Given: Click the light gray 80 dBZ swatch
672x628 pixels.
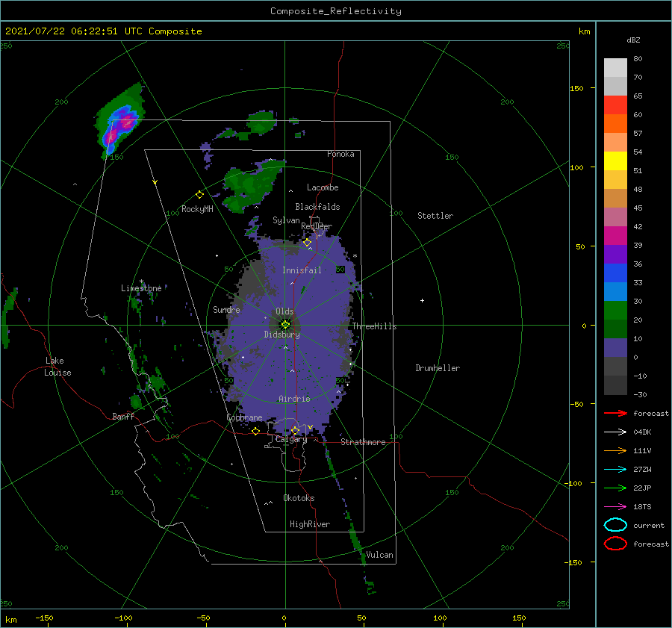Looking at the screenshot, I should tap(615, 68).
